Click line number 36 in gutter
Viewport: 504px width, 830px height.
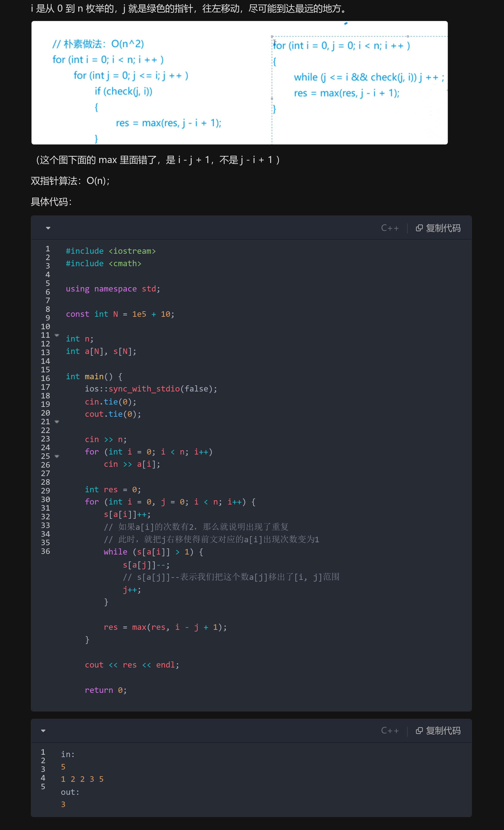click(45, 551)
